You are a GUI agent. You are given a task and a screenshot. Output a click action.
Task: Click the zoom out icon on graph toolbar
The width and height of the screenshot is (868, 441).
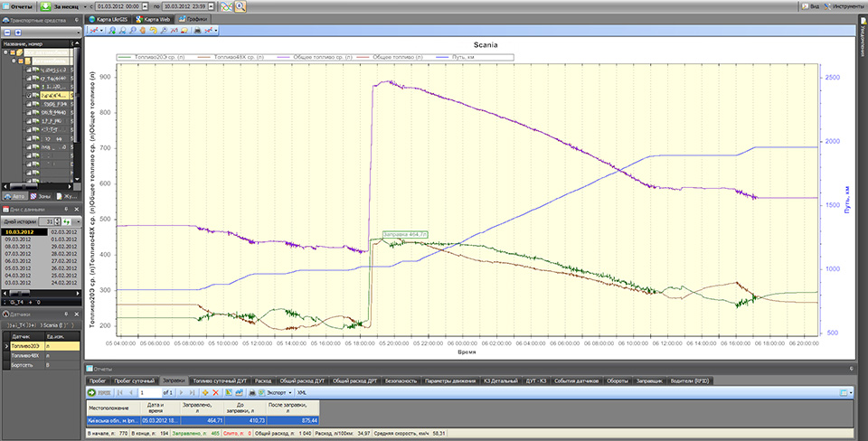(x=122, y=31)
